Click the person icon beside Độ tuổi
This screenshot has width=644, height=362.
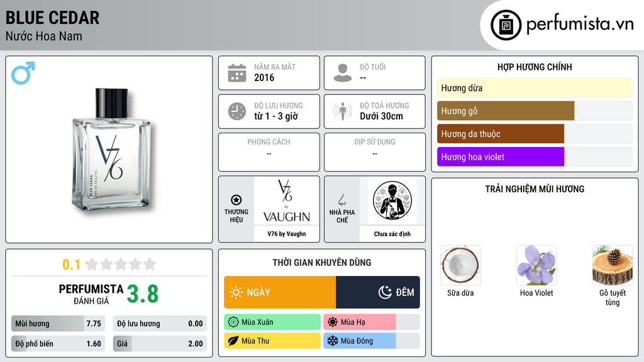click(343, 73)
